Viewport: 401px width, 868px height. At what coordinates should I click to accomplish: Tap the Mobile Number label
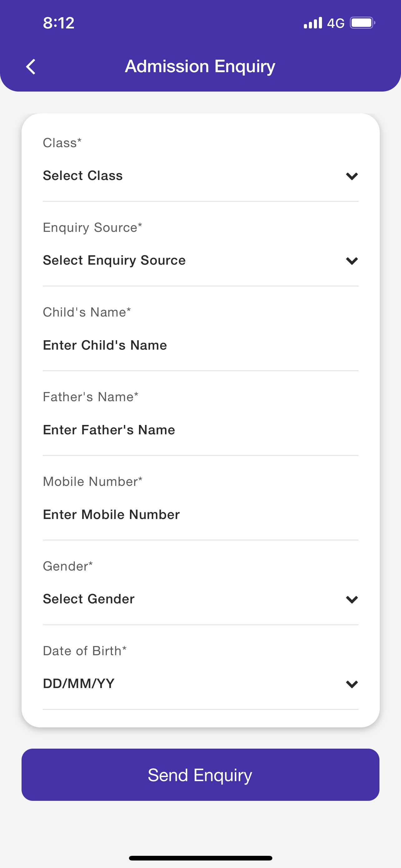92,481
